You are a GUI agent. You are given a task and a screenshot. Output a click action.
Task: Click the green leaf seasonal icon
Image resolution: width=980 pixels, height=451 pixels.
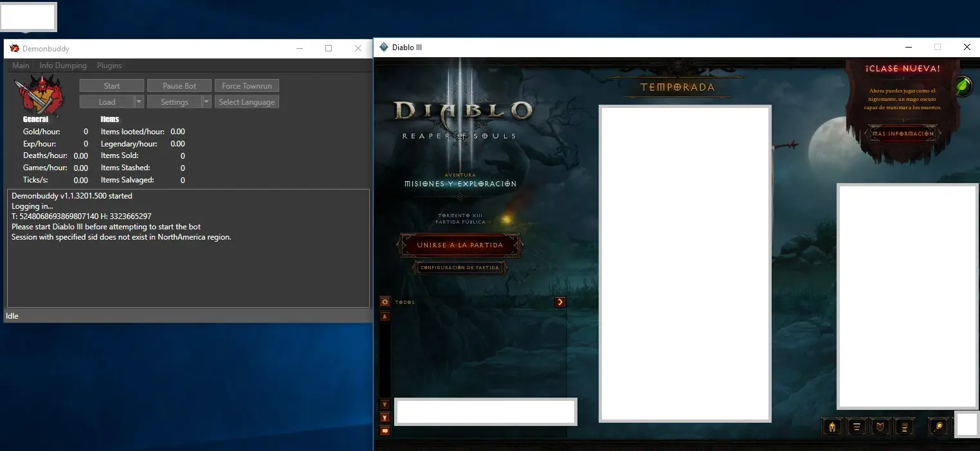[x=963, y=86]
